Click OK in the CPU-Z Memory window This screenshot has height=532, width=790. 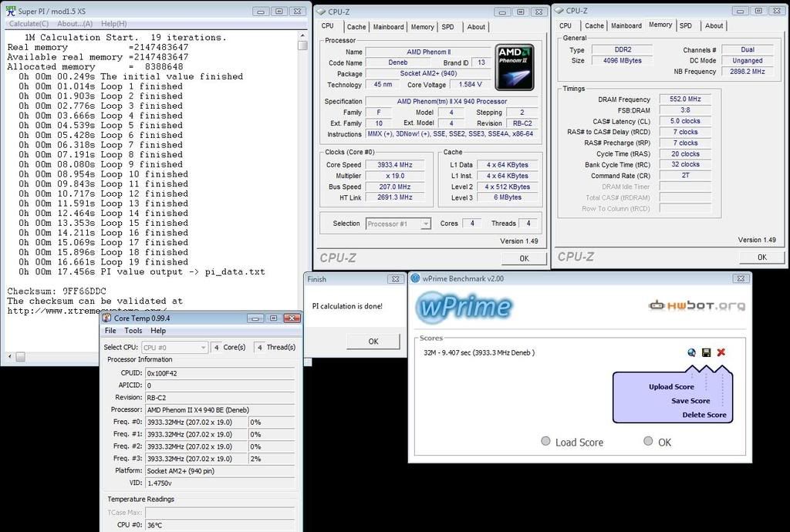click(761, 258)
